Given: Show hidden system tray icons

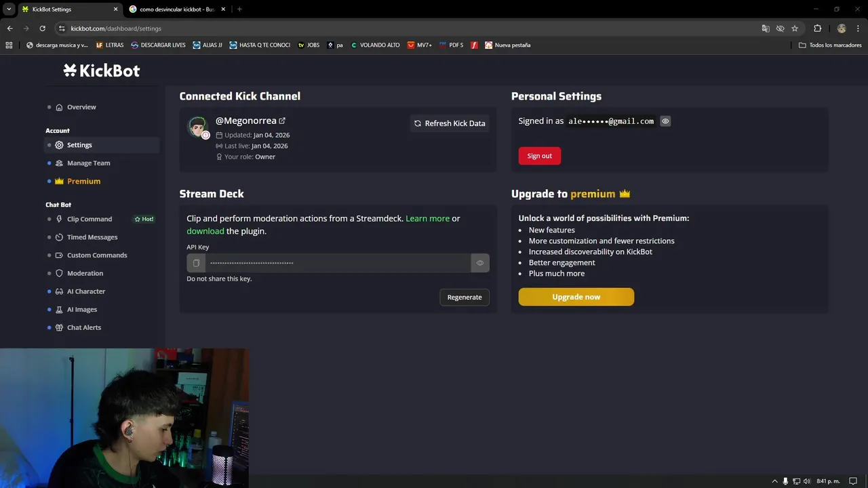Looking at the screenshot, I should tap(775, 481).
